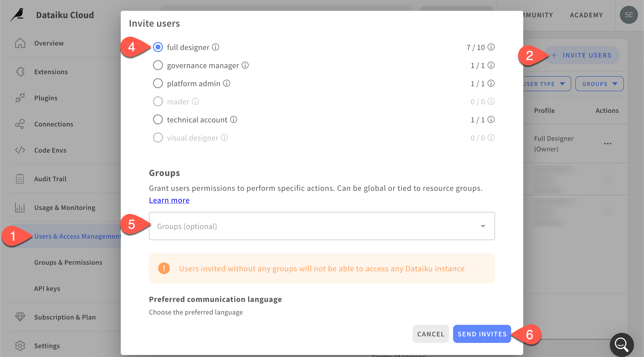
Task: Select the visual designer radio button
Action: [158, 138]
